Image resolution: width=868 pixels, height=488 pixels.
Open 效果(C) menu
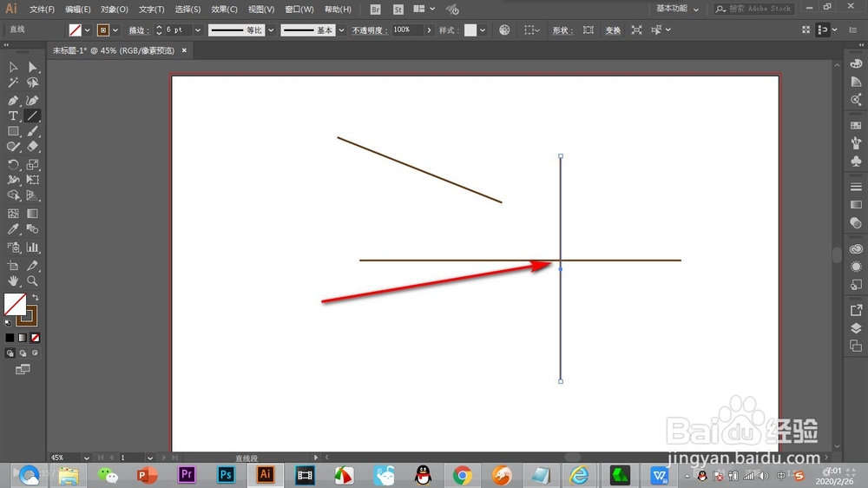[224, 10]
